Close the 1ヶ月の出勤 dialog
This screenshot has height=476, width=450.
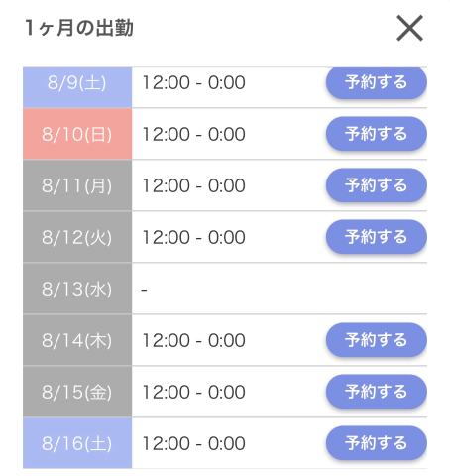pyautogui.click(x=409, y=28)
